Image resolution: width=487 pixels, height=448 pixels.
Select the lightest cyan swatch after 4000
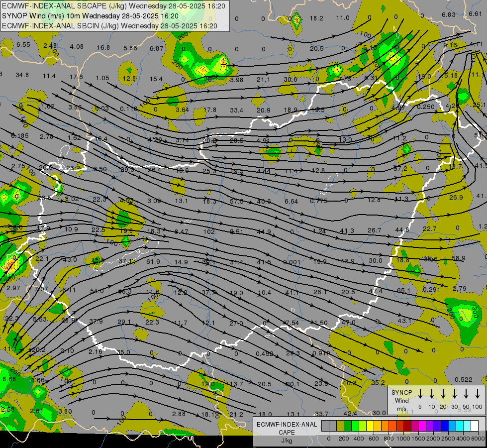click(467, 426)
